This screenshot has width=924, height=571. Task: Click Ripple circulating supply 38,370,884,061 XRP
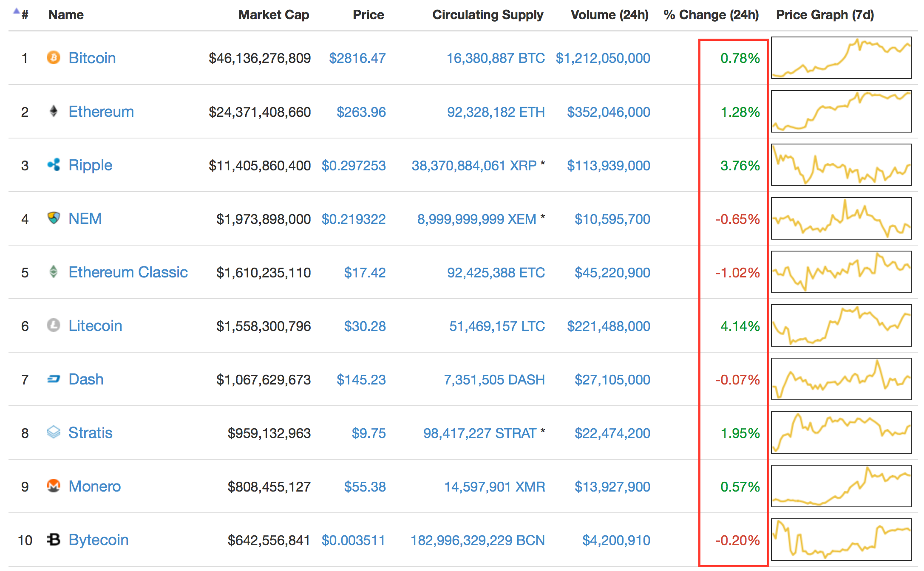click(x=474, y=166)
